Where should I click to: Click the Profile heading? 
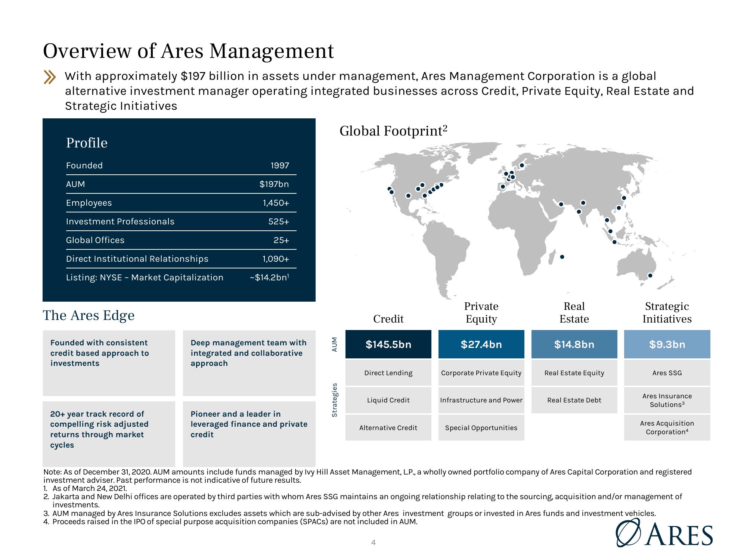[x=87, y=143]
